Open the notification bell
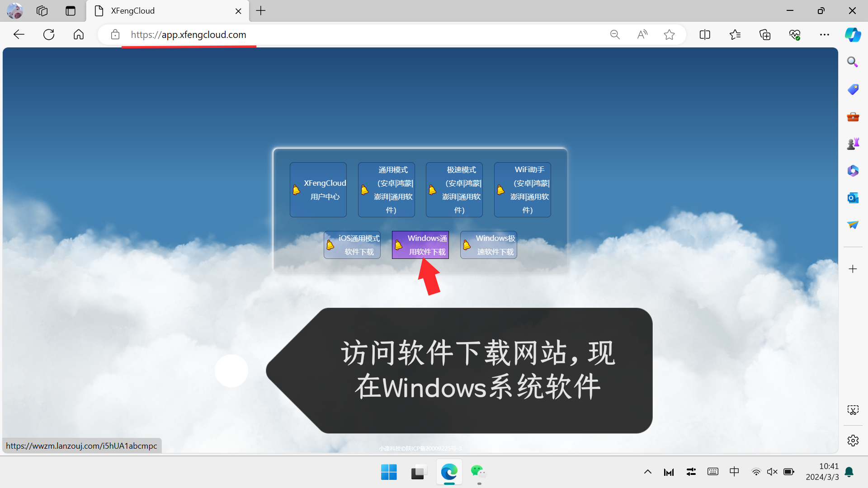 click(849, 472)
